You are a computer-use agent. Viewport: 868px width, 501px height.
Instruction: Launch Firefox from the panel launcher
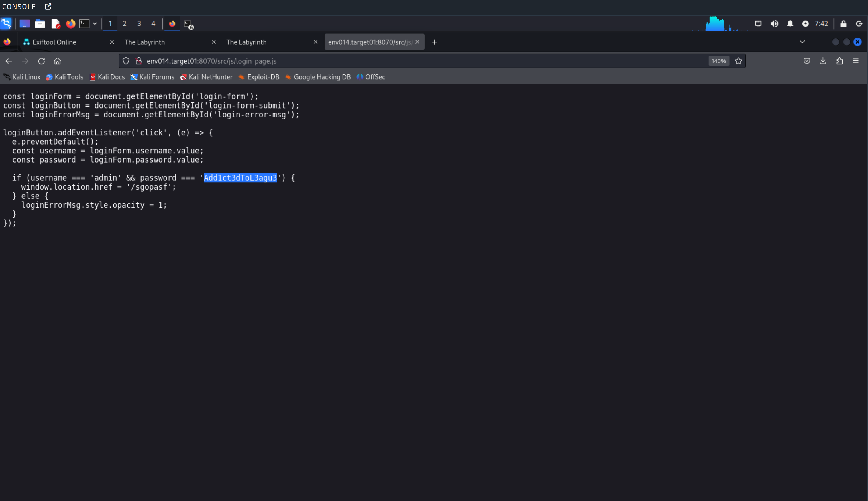70,24
